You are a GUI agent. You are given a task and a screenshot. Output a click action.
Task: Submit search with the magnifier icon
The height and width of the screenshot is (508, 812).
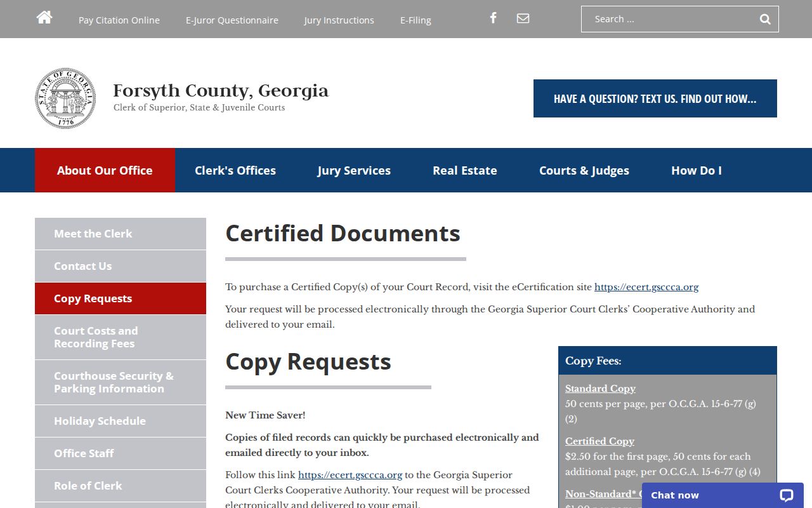765,19
